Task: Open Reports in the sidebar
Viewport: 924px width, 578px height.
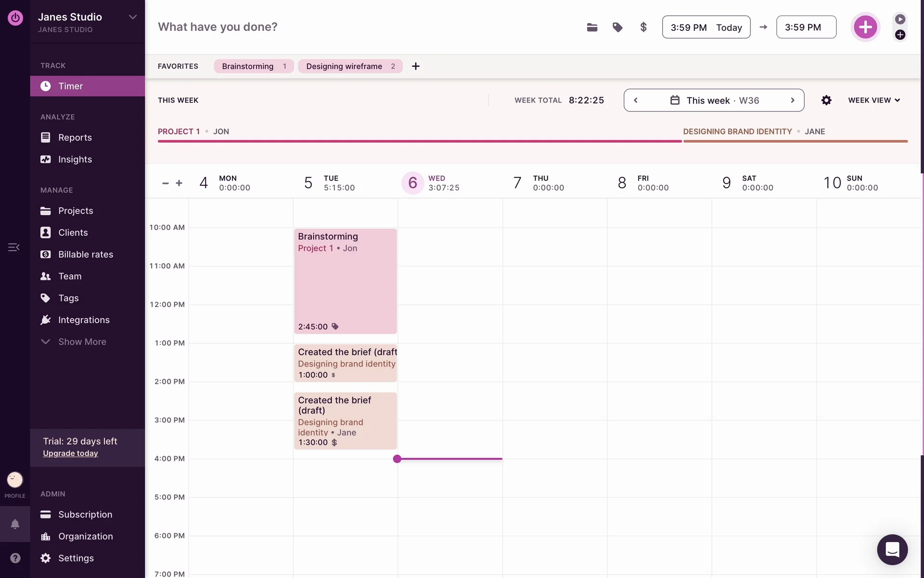Action: 75,137
